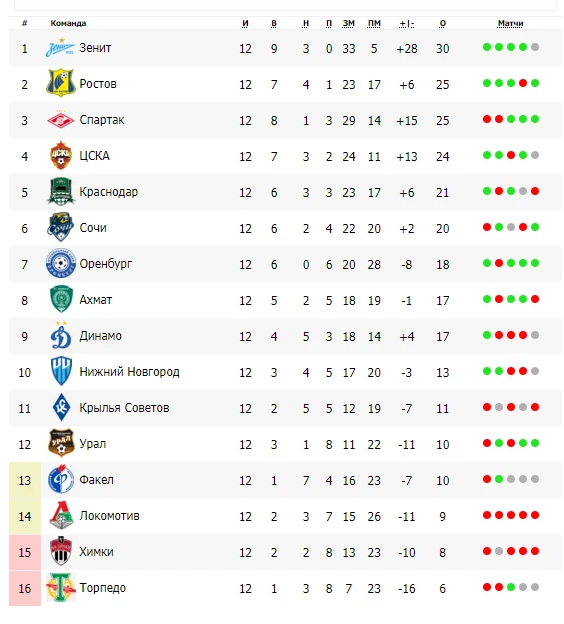Select the Торпедо team crest
Viewport: 564px width, 624px height.
coord(60,587)
